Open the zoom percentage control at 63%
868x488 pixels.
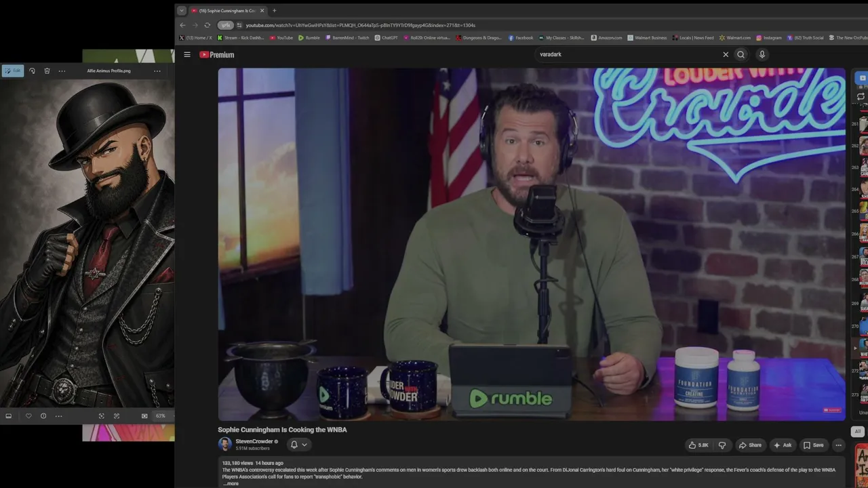click(160, 416)
